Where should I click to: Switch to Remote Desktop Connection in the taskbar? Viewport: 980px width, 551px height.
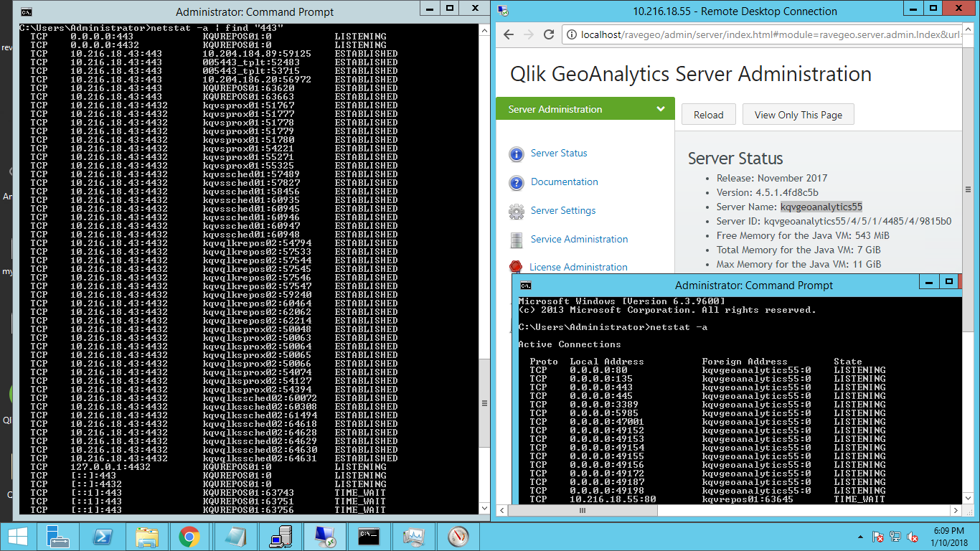[x=324, y=537]
